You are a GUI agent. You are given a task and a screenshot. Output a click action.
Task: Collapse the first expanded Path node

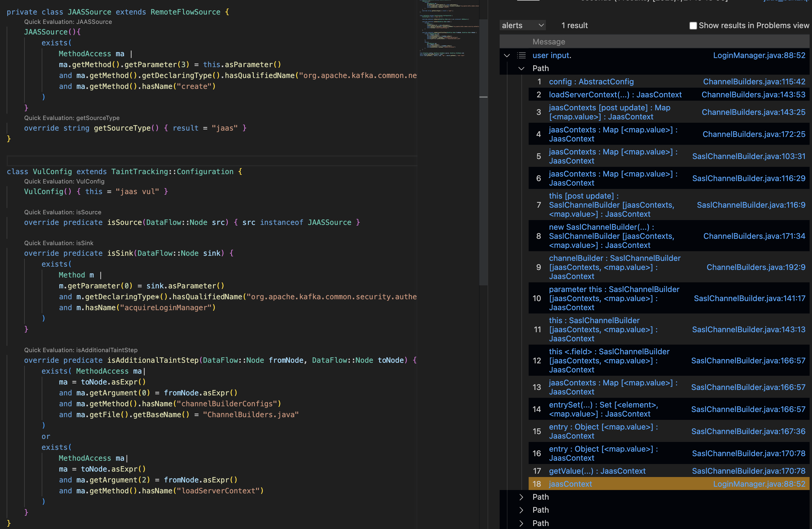521,68
